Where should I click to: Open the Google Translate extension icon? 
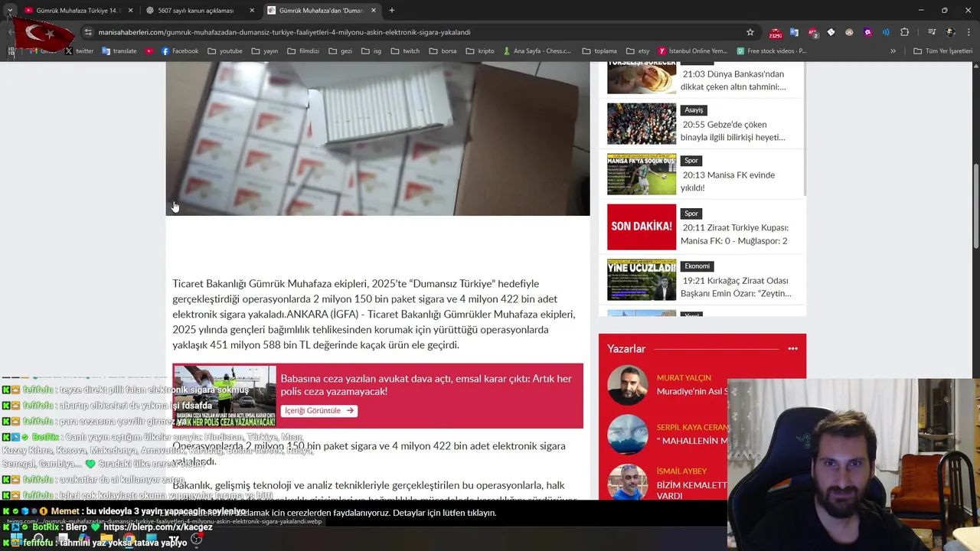point(794,32)
